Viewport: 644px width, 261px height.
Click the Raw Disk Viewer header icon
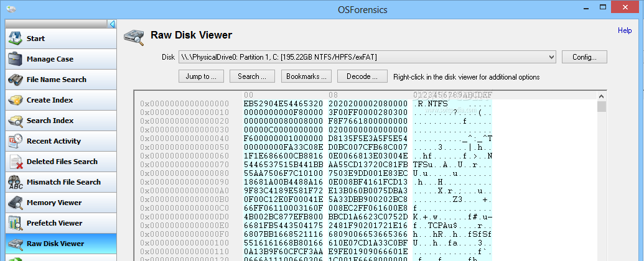[134, 37]
